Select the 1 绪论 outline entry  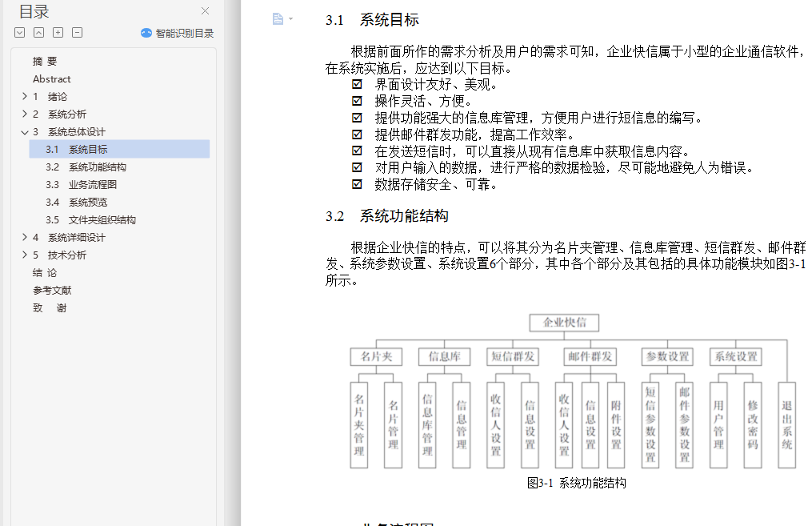point(50,96)
